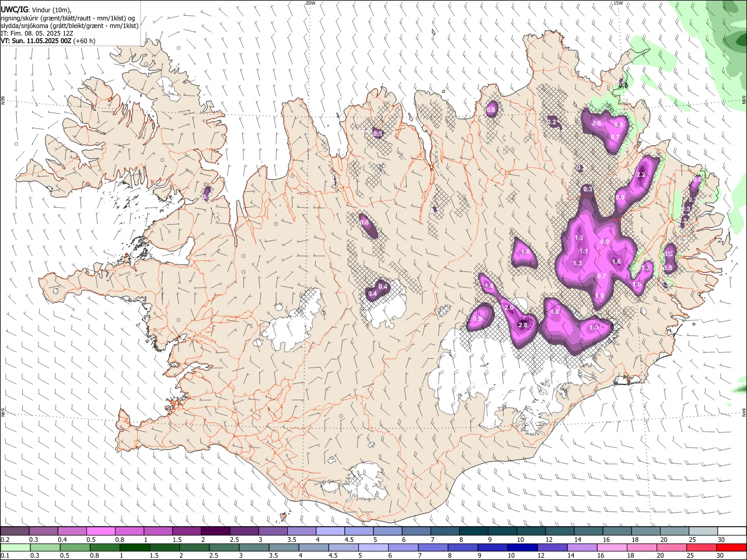Viewport: 747px width, 560px height.
Task: Pick the darkest purple upper swatch at 2
Action: 215,531
